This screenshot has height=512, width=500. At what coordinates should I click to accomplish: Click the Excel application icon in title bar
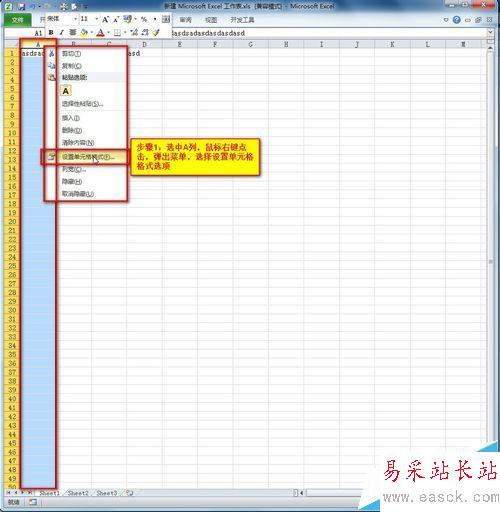(8, 6)
